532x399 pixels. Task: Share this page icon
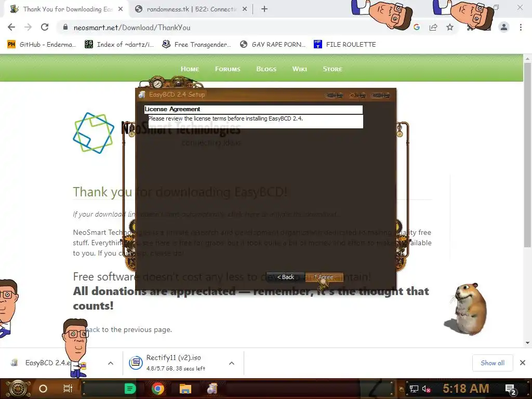(433, 28)
